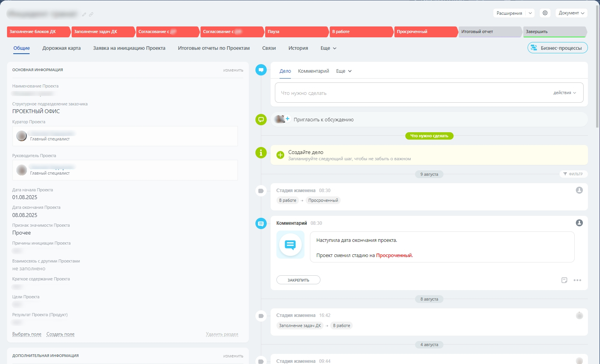600x364 pixels.
Task: Switch to the Связи tab
Action: click(269, 48)
